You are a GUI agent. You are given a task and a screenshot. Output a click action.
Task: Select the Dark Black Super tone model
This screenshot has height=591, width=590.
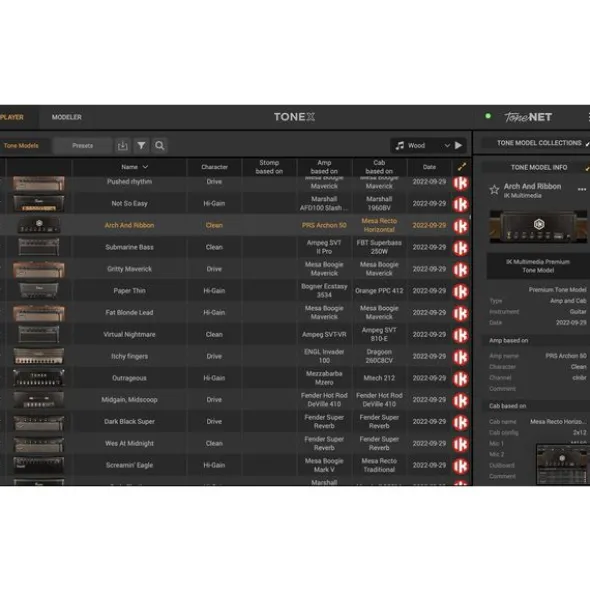(129, 421)
